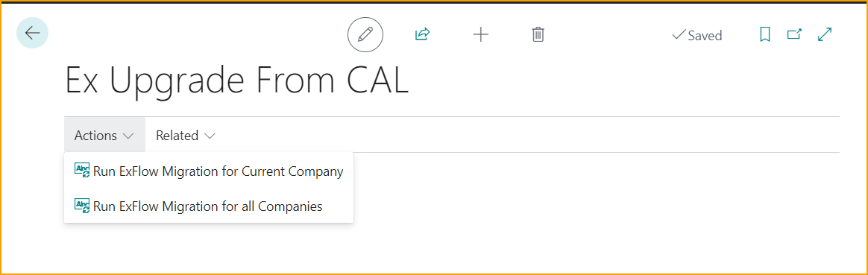Close the Actions menu tab
This screenshot has width=868, height=275.
coord(104,135)
